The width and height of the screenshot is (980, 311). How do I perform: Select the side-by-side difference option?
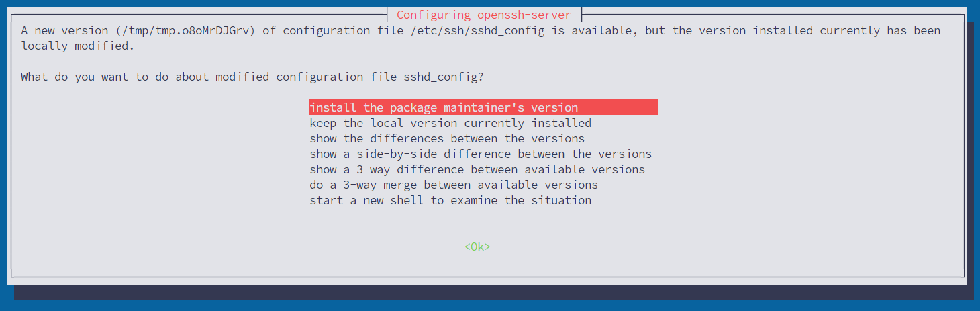click(481, 154)
